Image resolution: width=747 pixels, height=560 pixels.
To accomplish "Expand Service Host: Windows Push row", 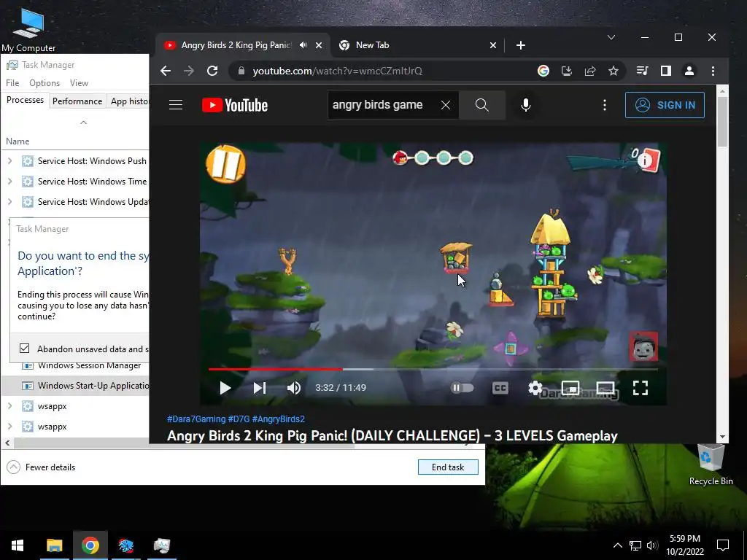I will coord(9,161).
